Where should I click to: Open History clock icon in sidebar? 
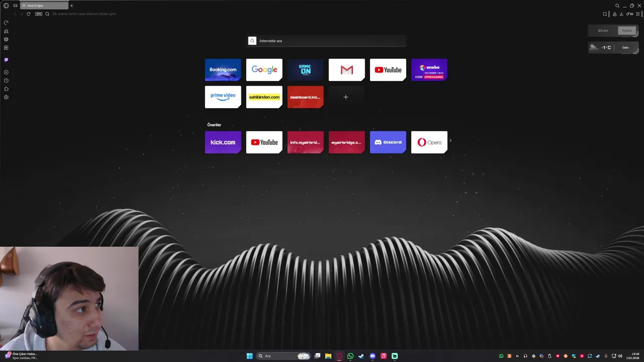click(x=6, y=80)
